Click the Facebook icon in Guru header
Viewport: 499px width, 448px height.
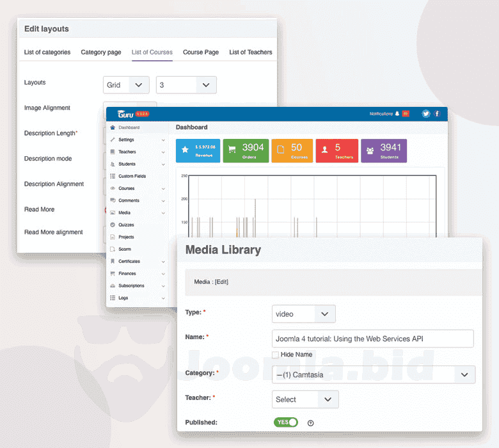pyautogui.click(x=438, y=114)
